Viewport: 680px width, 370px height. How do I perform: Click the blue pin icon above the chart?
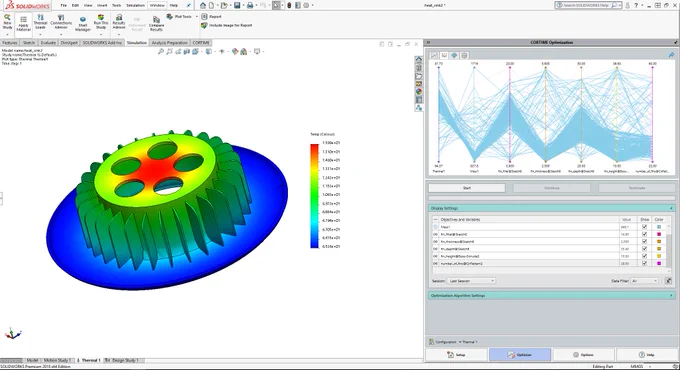pyautogui.click(x=671, y=55)
